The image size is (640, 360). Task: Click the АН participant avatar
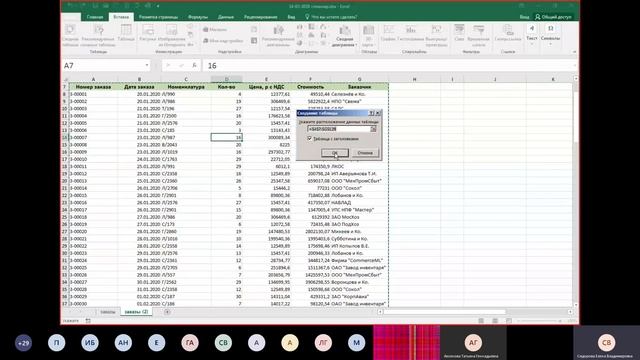tap(123, 343)
